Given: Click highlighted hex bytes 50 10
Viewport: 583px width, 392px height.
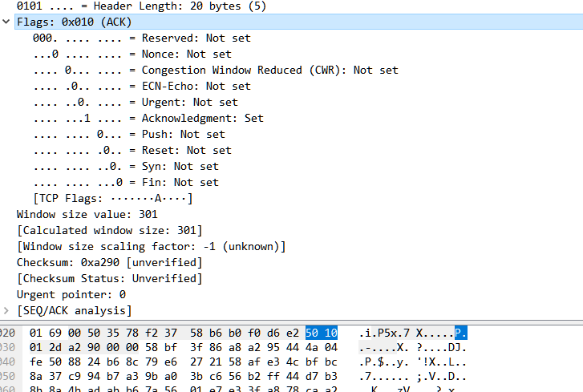Looking at the screenshot, I should (x=322, y=333).
